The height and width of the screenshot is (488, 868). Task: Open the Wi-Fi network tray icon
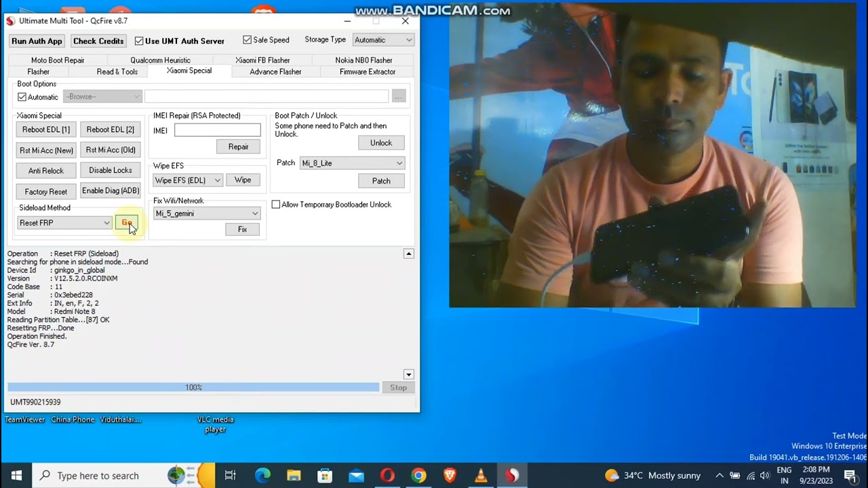click(x=751, y=475)
